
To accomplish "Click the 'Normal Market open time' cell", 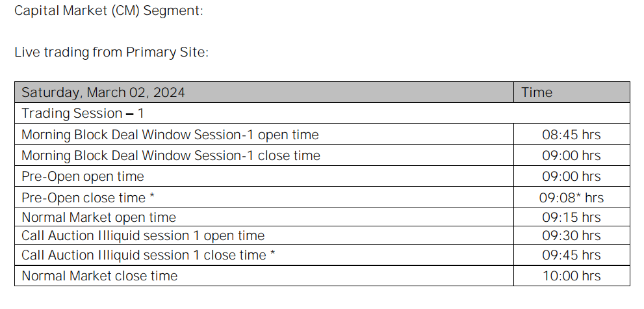I will pos(99,217).
